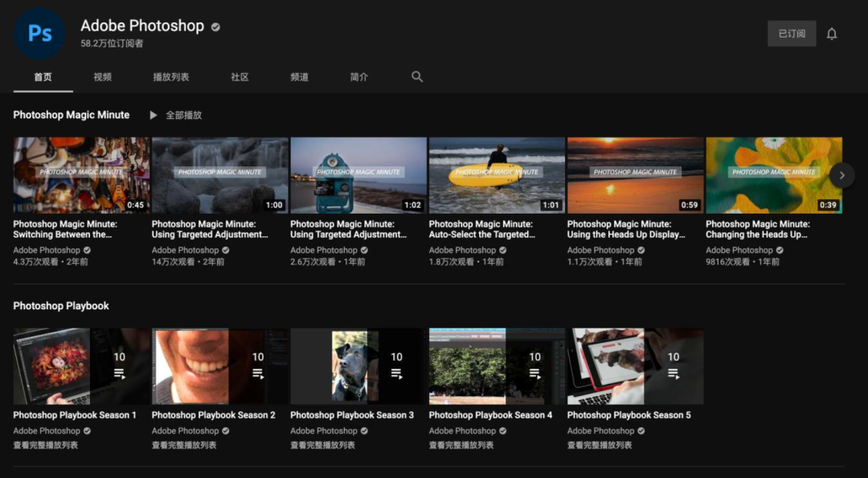Switch to the 简介 tab

coord(359,77)
